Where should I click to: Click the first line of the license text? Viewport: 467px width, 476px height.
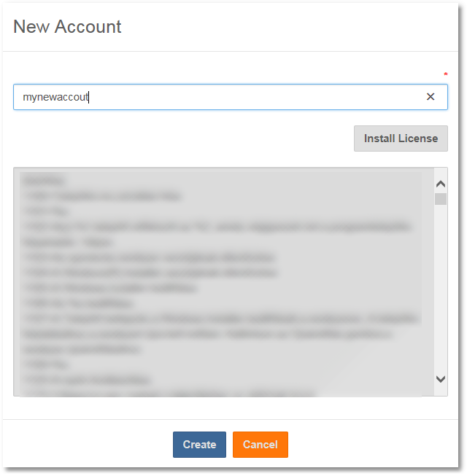(44, 179)
